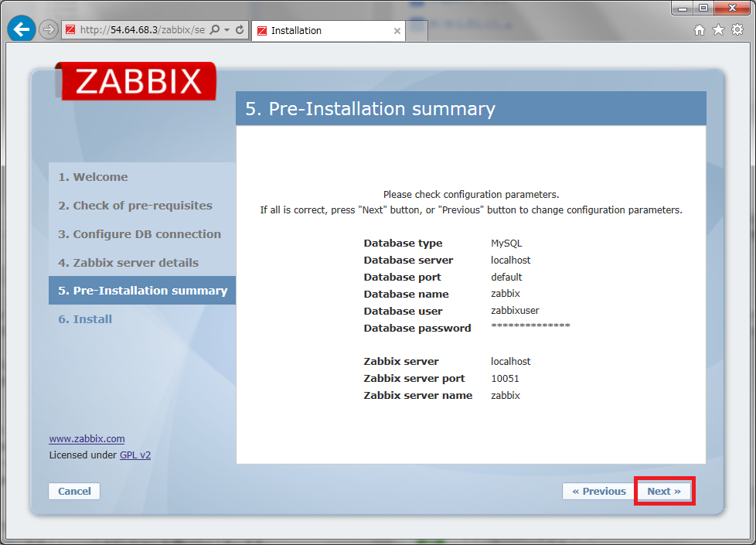Click the '5. Pre-Installation summary' page heading

click(369, 108)
